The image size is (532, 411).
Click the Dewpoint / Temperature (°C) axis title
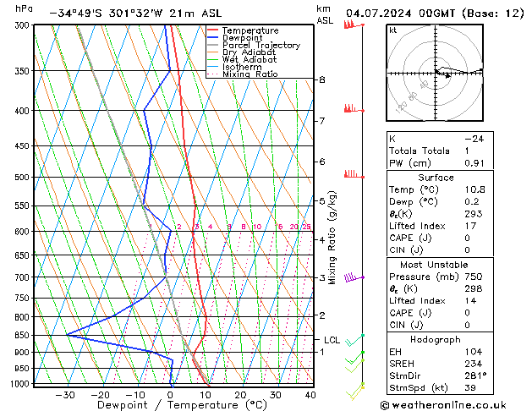pyautogui.click(x=182, y=405)
